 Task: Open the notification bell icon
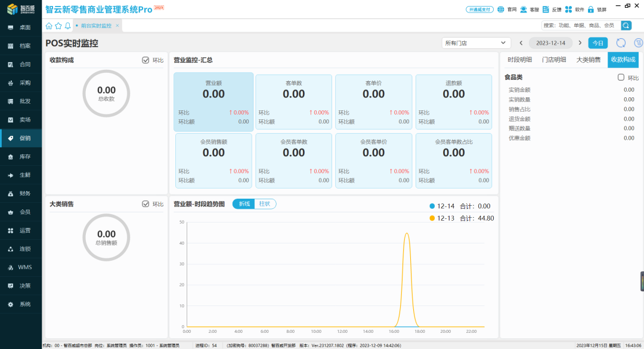(67, 26)
